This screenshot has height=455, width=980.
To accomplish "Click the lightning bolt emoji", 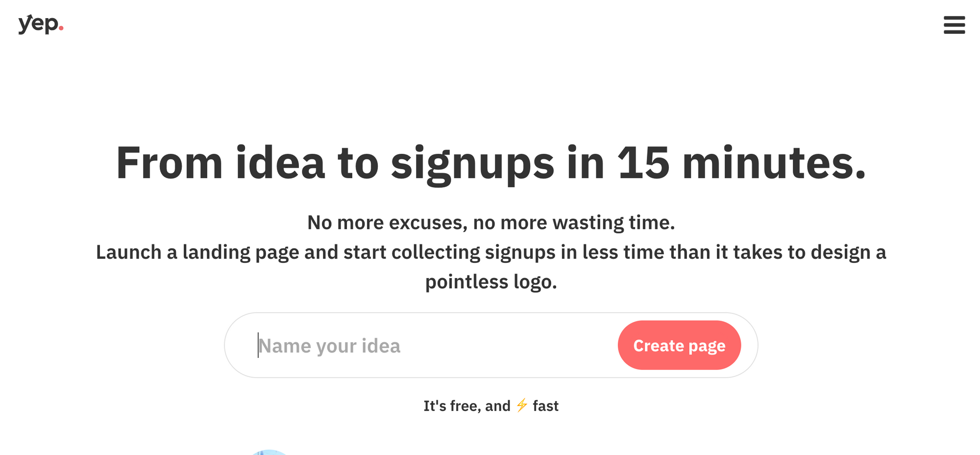I will pyautogui.click(x=522, y=405).
